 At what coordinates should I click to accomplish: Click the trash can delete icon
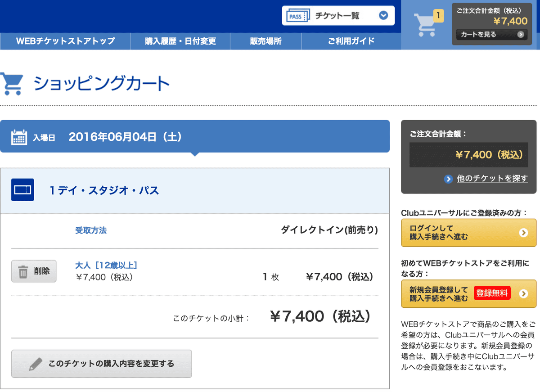pos(22,271)
